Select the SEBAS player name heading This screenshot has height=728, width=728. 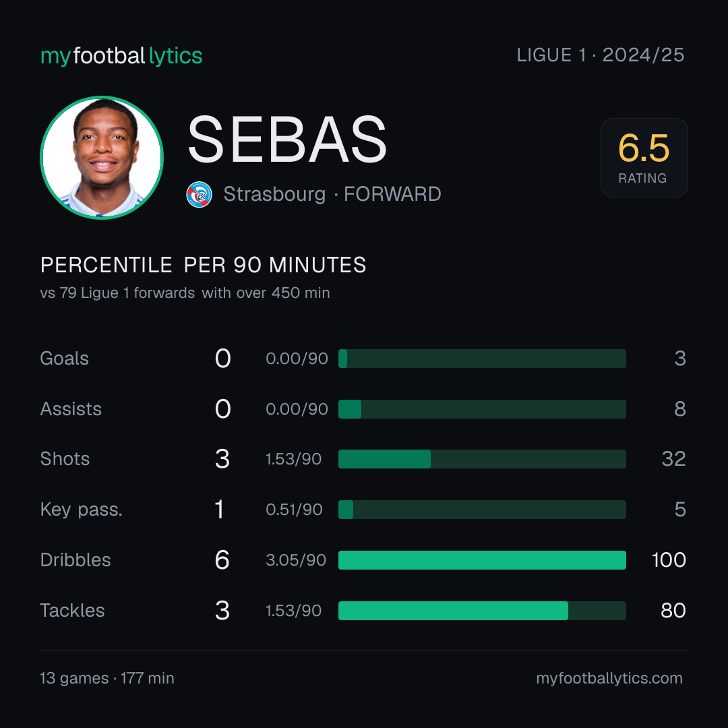click(x=287, y=140)
